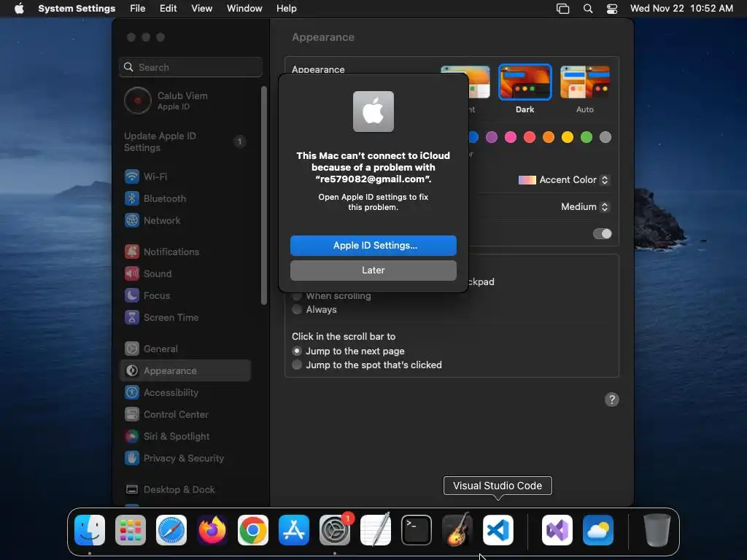This screenshot has height=560, width=747.
Task: Open Spotlight search in the menu bar
Action: [x=588, y=9]
